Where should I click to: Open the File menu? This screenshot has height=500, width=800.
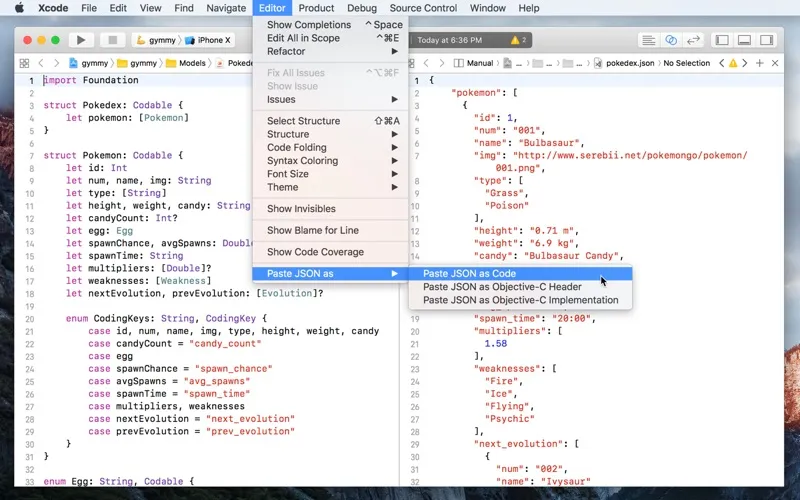click(x=89, y=8)
